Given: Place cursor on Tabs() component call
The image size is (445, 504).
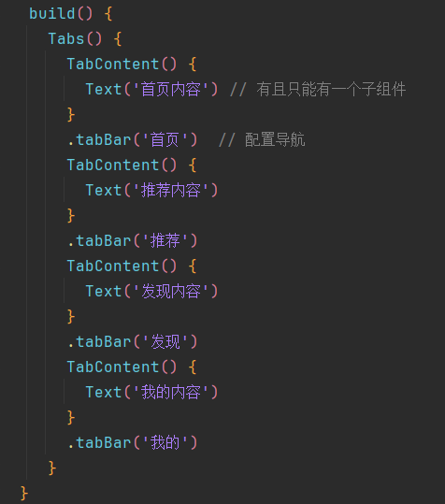Looking at the screenshot, I should click(75, 39).
